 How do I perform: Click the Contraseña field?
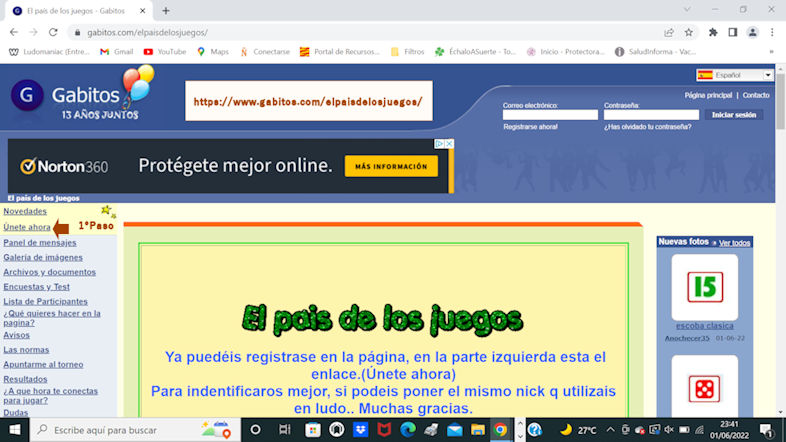point(651,115)
